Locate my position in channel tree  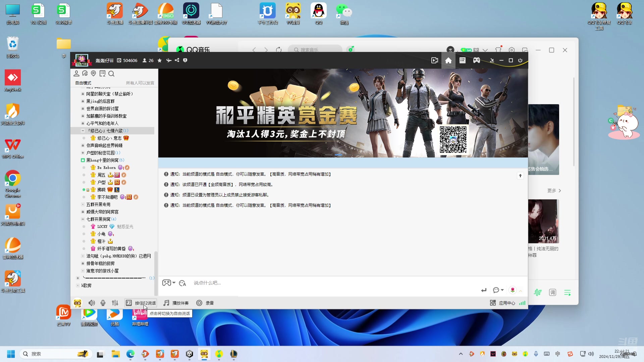94,73
